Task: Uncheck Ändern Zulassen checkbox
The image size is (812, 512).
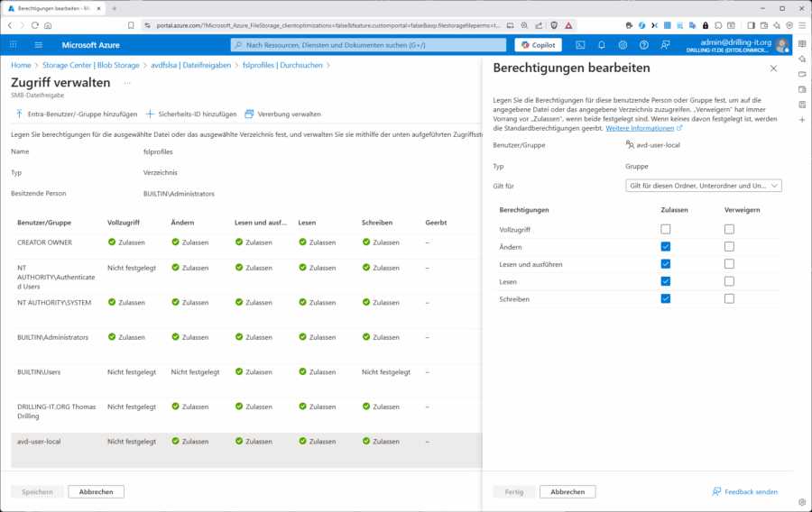Action: click(x=666, y=247)
